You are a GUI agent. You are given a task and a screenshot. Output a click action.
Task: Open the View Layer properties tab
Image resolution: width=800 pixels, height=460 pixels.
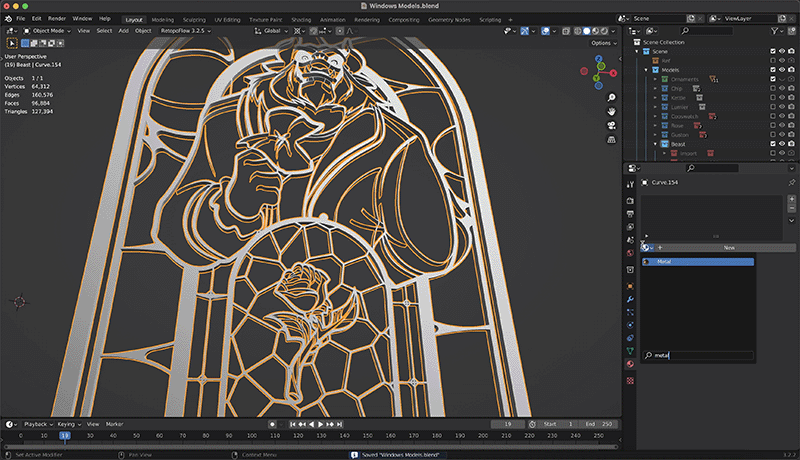[630, 227]
